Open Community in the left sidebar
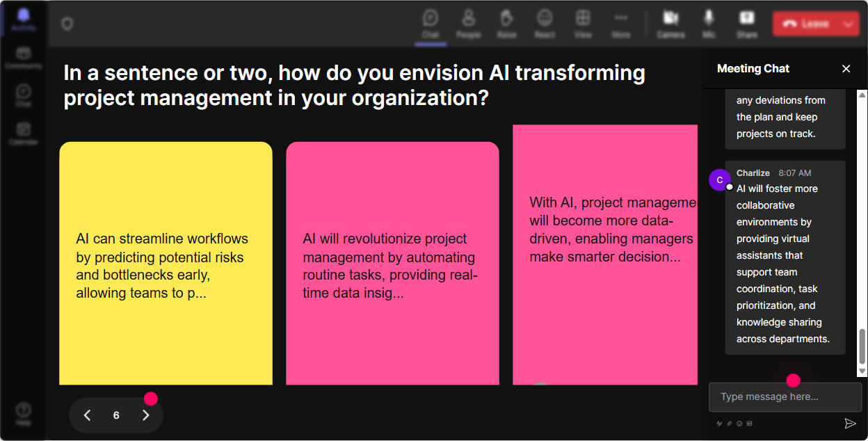This screenshot has width=868, height=441. [x=24, y=58]
